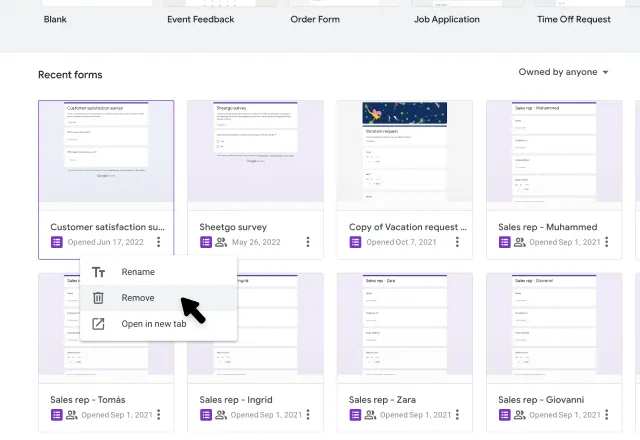Select the Blank template
This screenshot has width=640, height=440.
[55, 19]
